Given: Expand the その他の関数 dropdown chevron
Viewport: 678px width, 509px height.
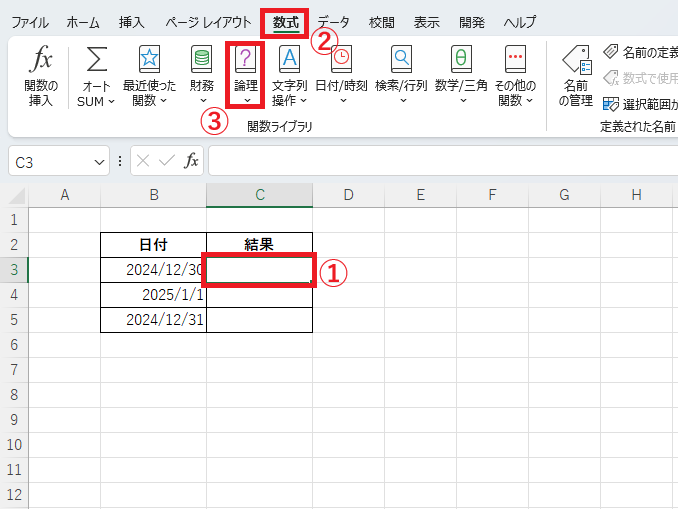Looking at the screenshot, I should 530,101.
